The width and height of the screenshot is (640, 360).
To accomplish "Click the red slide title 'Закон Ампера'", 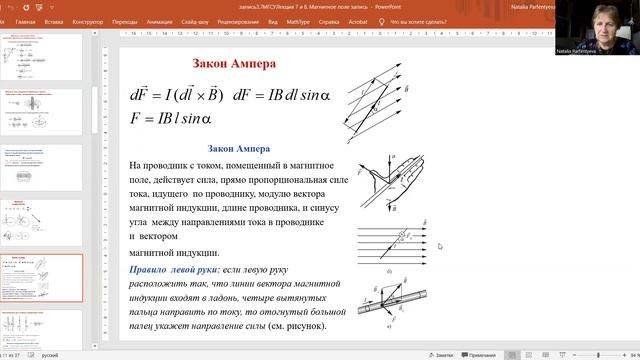I will coord(234,64).
